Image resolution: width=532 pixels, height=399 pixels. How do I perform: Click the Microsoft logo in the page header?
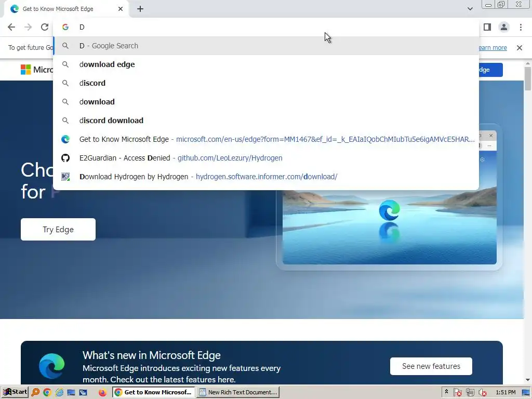[37, 70]
